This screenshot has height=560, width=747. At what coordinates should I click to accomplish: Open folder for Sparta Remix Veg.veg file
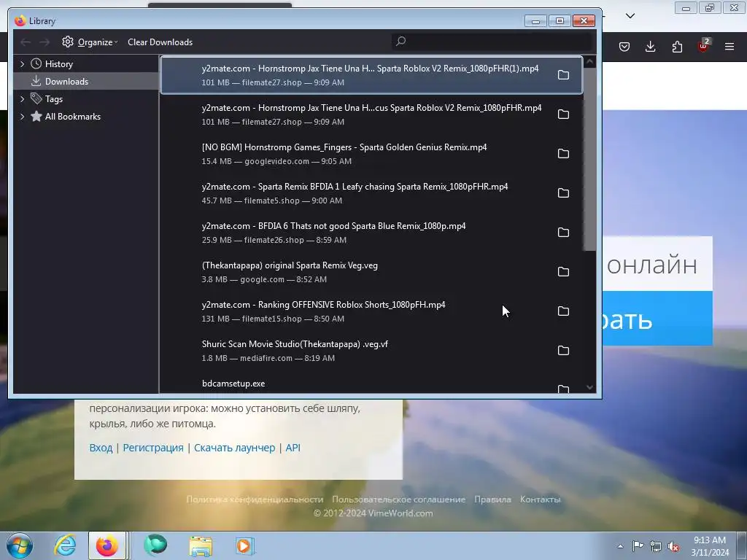pyautogui.click(x=563, y=272)
